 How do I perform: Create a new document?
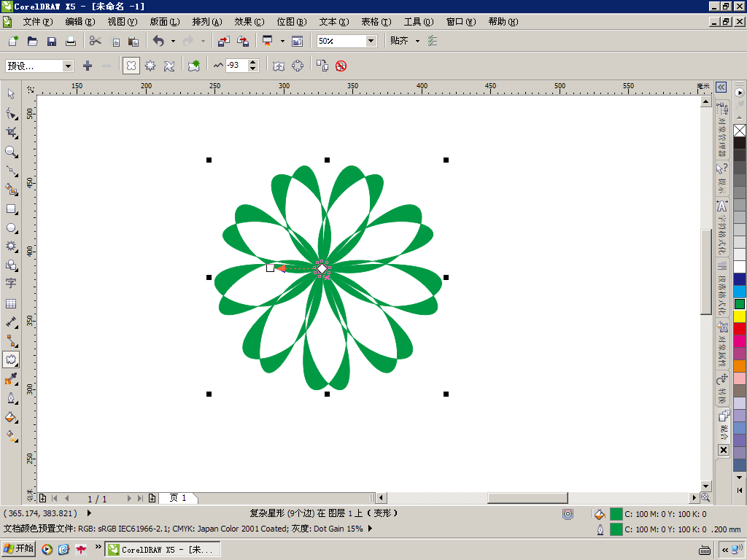[13, 41]
